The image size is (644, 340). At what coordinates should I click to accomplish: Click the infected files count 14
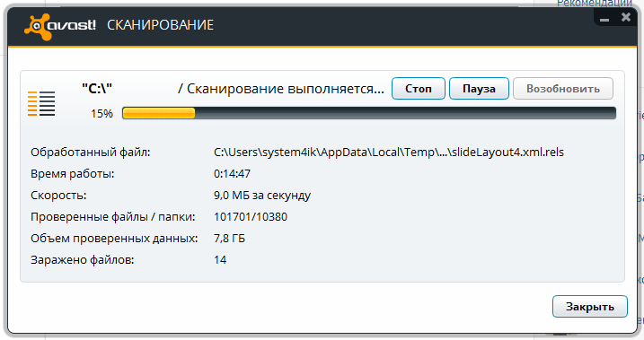click(220, 259)
